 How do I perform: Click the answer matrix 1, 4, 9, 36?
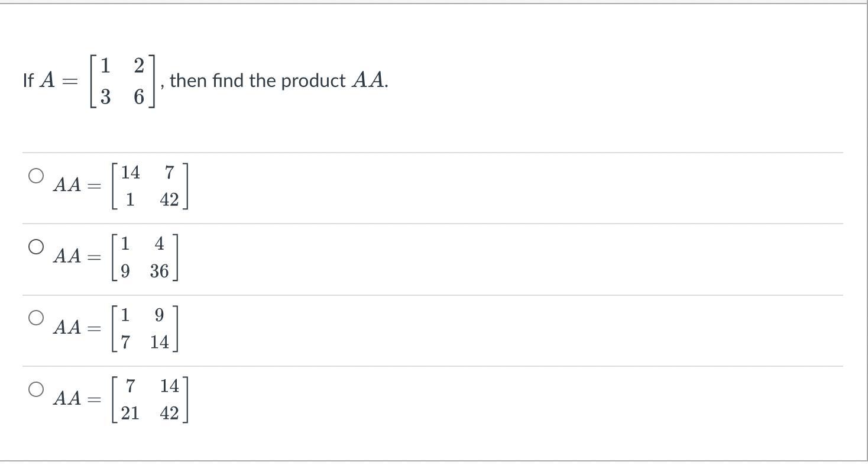(x=144, y=257)
